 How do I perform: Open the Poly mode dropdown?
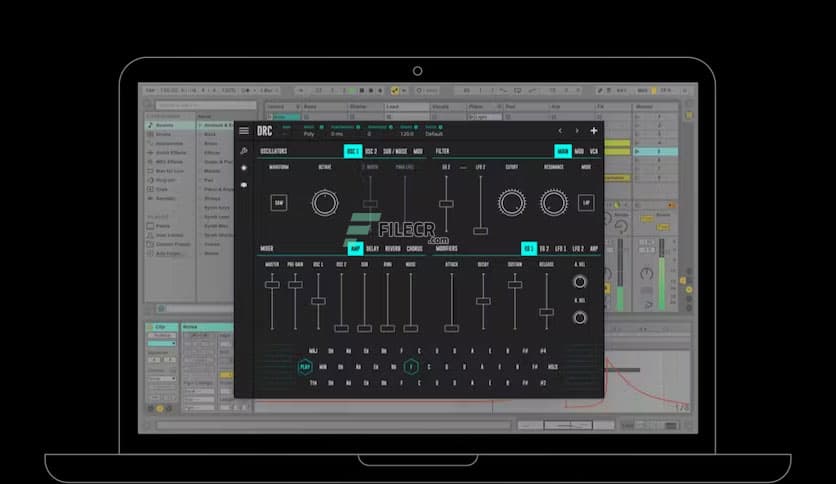click(309, 134)
